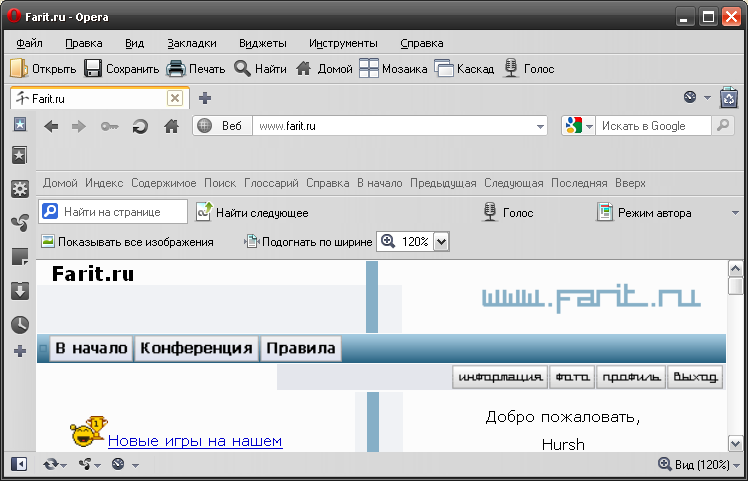Go back with the back arrow
The image size is (748, 481).
pyautogui.click(x=51, y=126)
